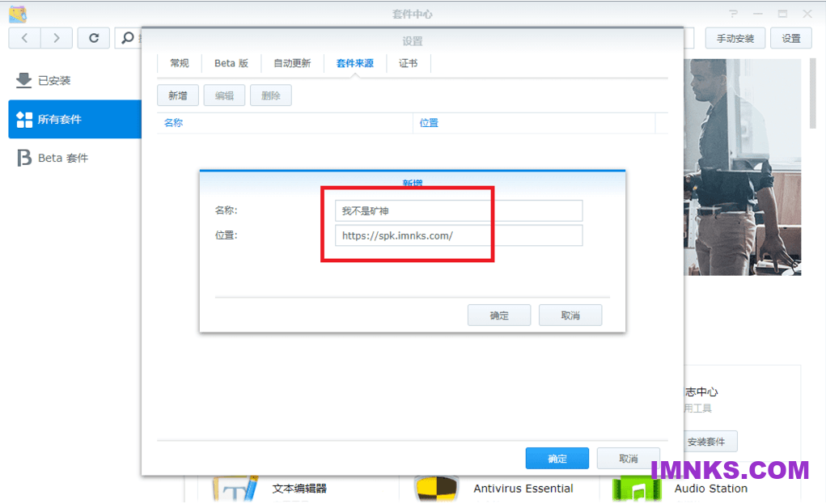Click the 名称 field containing 我不是矿神
The width and height of the screenshot is (826, 504).
coord(459,210)
